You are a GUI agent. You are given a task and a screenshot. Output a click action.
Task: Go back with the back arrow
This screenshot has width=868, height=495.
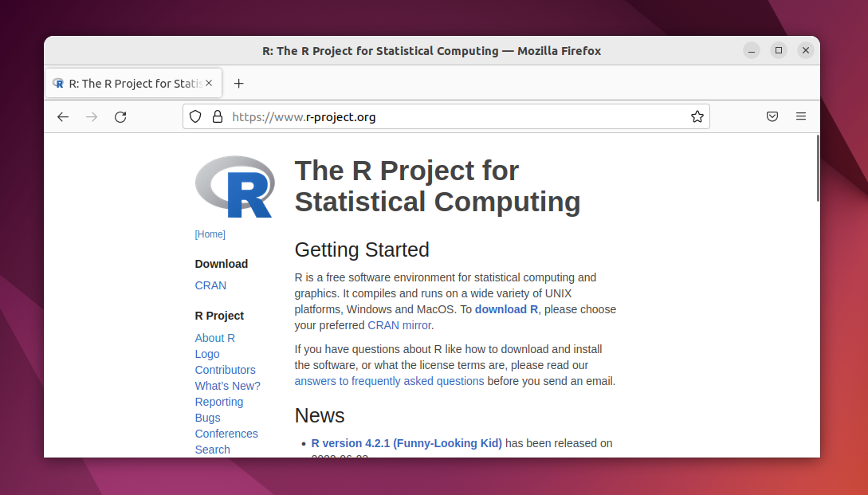coord(63,117)
